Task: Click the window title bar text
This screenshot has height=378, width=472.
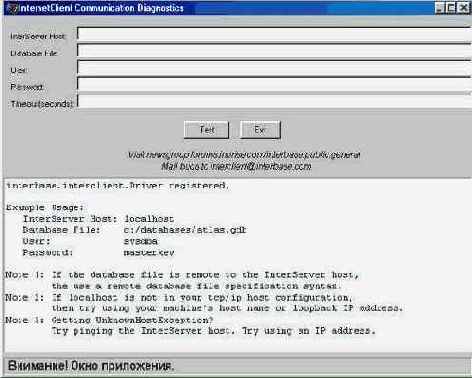Action: [x=102, y=8]
